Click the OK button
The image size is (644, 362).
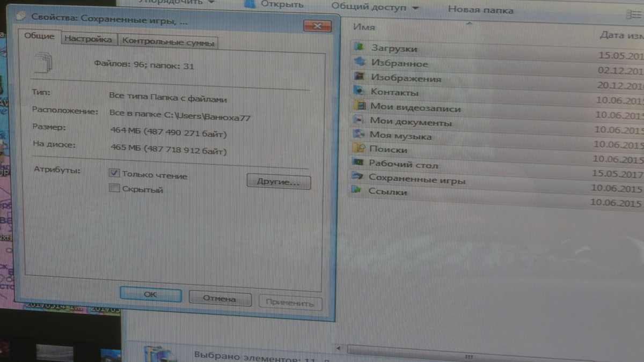(x=151, y=294)
